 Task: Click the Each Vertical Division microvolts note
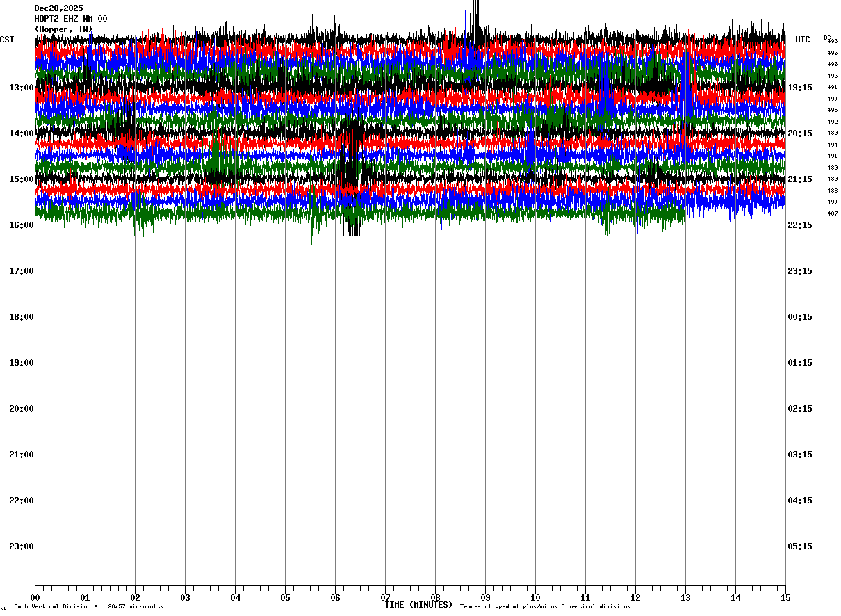[x=88, y=607]
